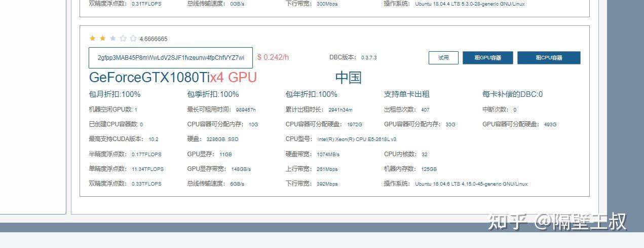Screen dimensions: 644x248
Task: Click GPU显存 11GB entry
Action: click(x=209, y=154)
